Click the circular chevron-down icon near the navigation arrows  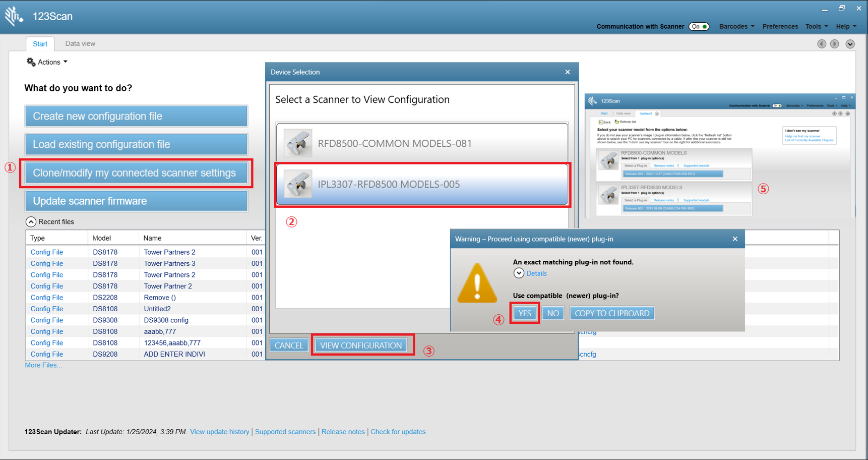(850, 44)
